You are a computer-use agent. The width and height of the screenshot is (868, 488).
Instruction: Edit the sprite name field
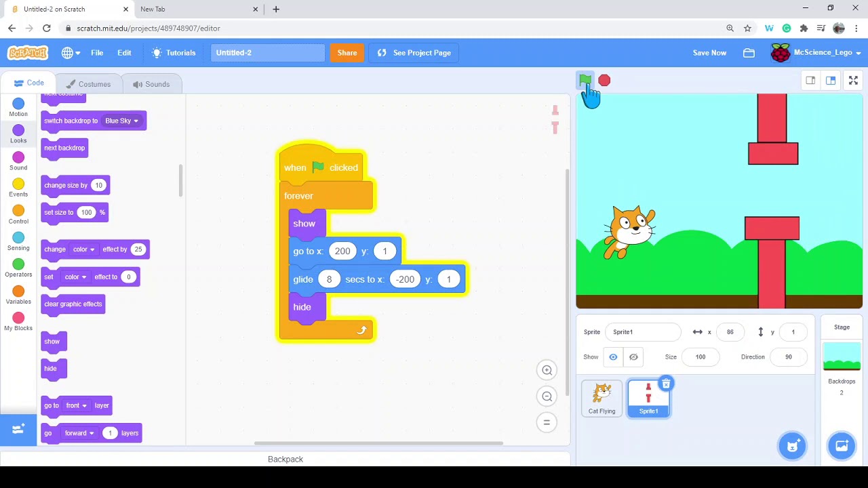[642, 332]
